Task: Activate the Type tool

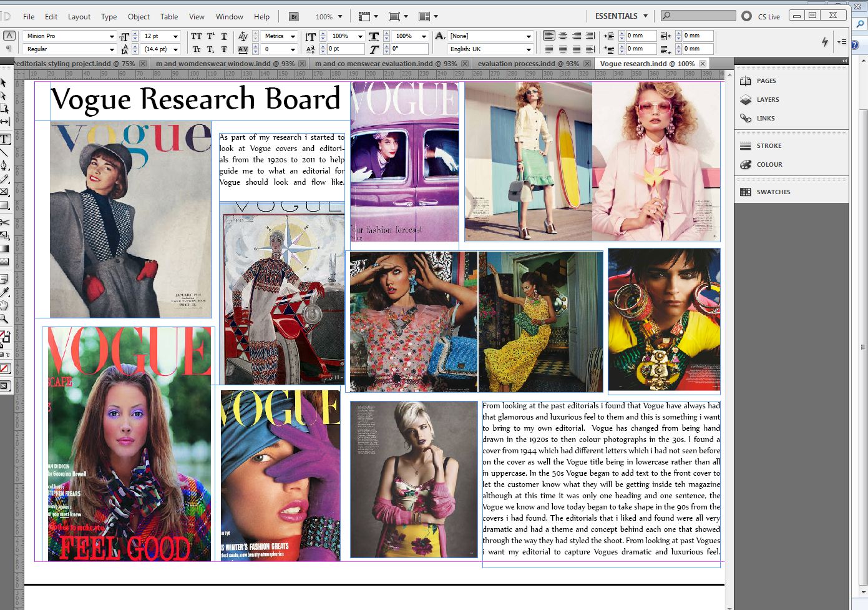Action: click(5, 139)
